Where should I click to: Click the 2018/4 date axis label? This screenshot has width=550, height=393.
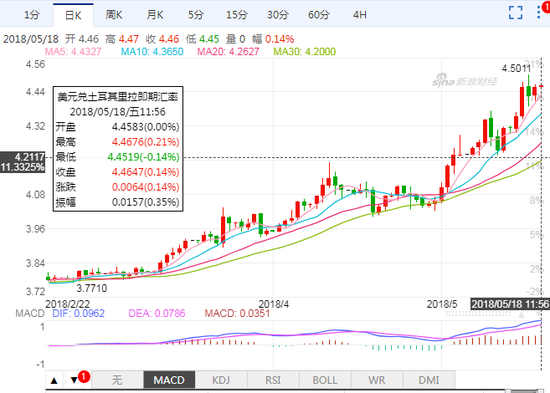[274, 304]
